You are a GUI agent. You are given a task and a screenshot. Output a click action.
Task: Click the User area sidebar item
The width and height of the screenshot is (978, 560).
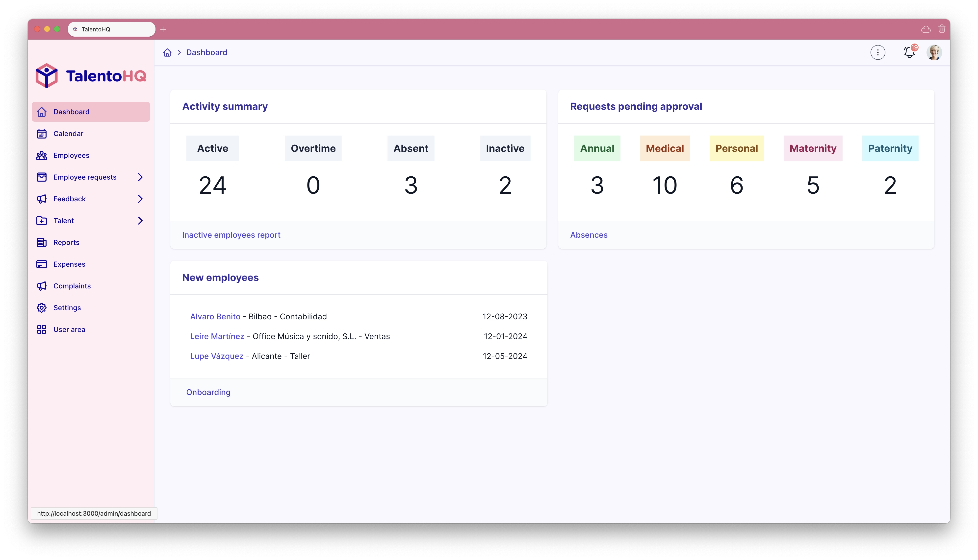click(69, 329)
